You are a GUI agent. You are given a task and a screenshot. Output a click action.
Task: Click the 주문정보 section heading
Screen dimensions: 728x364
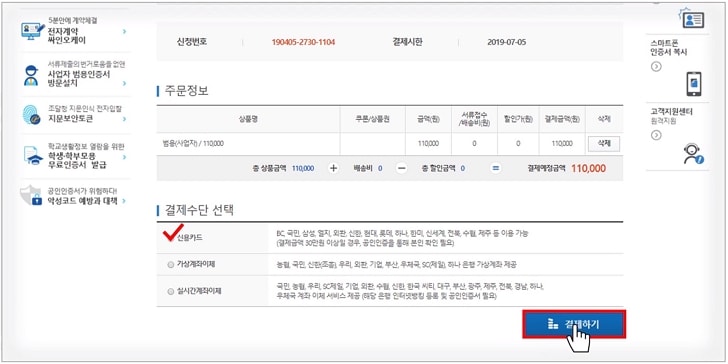(187, 91)
